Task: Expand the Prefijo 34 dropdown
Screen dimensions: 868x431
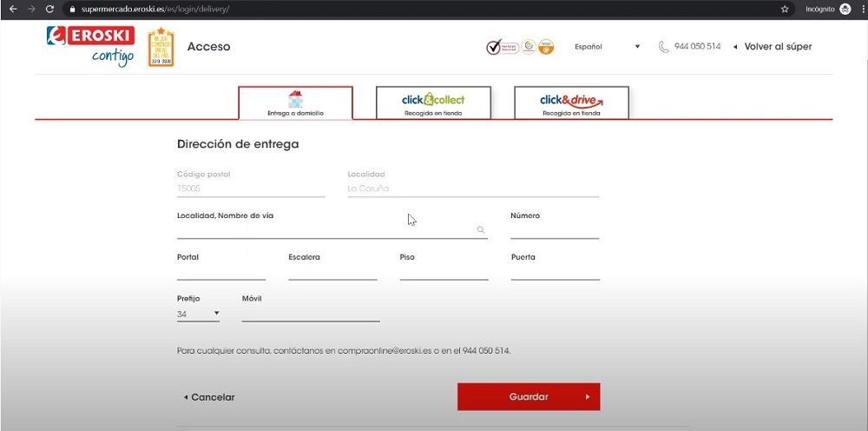Action: (198, 314)
